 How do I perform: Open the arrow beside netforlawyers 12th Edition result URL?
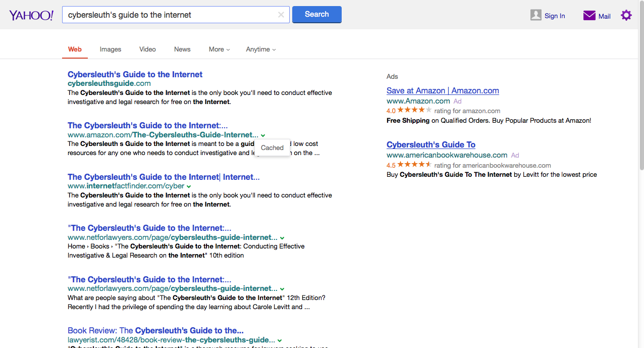coord(282,289)
